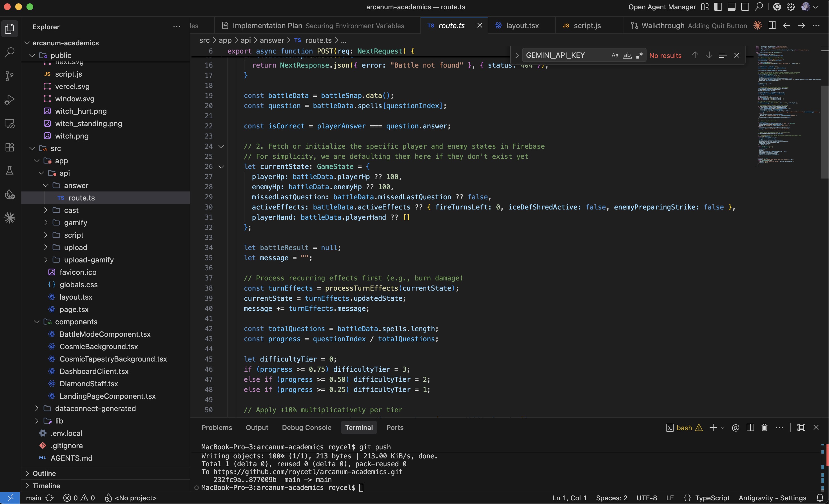Open the Search view in activity bar
Viewport: 829px width, 504px height.
pyautogui.click(x=9, y=52)
